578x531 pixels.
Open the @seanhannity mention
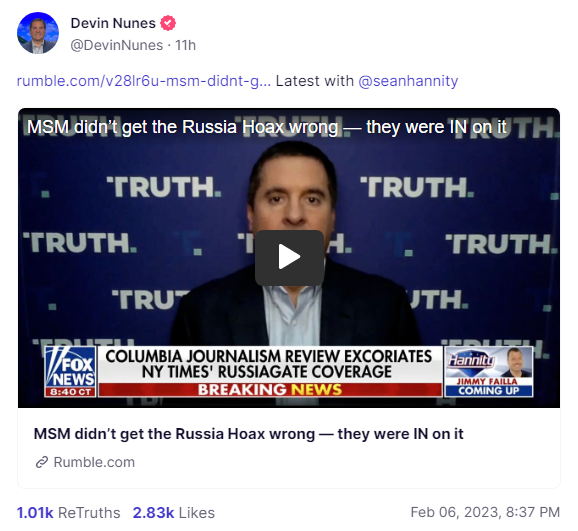(x=408, y=81)
